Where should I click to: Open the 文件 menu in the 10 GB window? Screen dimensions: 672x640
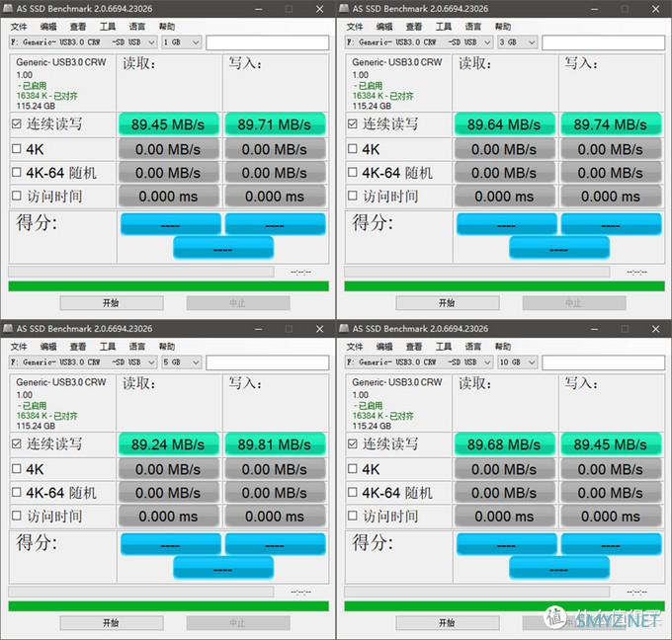355,347
